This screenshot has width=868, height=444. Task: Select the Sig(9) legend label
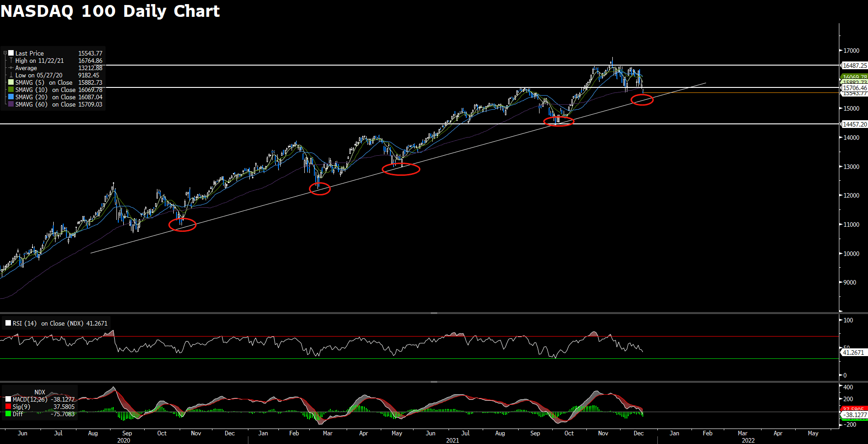(21, 407)
